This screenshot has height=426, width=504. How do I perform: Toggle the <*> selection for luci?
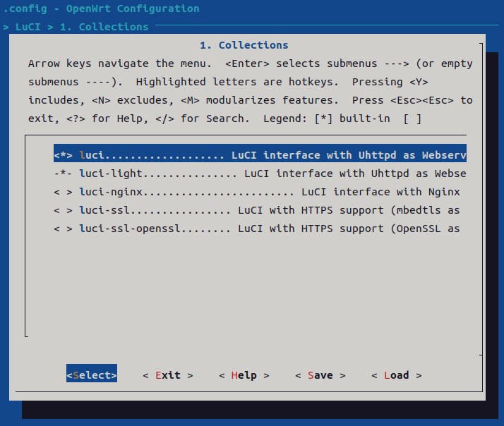click(63, 155)
